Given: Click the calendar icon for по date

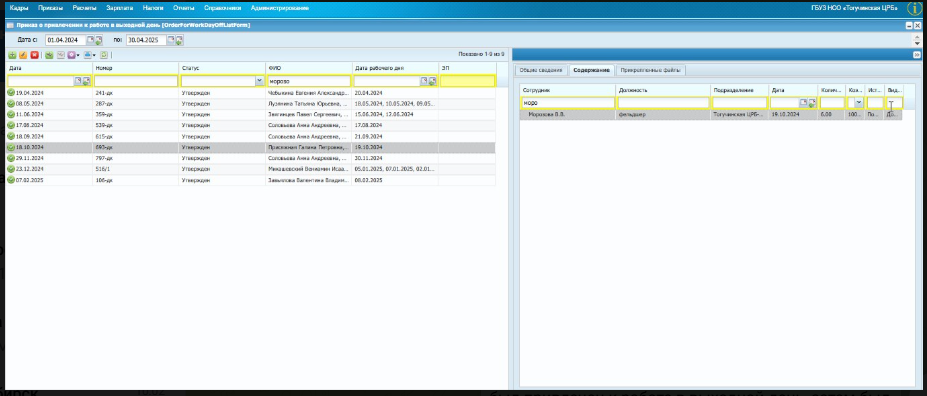Looking at the screenshot, I should [171, 40].
